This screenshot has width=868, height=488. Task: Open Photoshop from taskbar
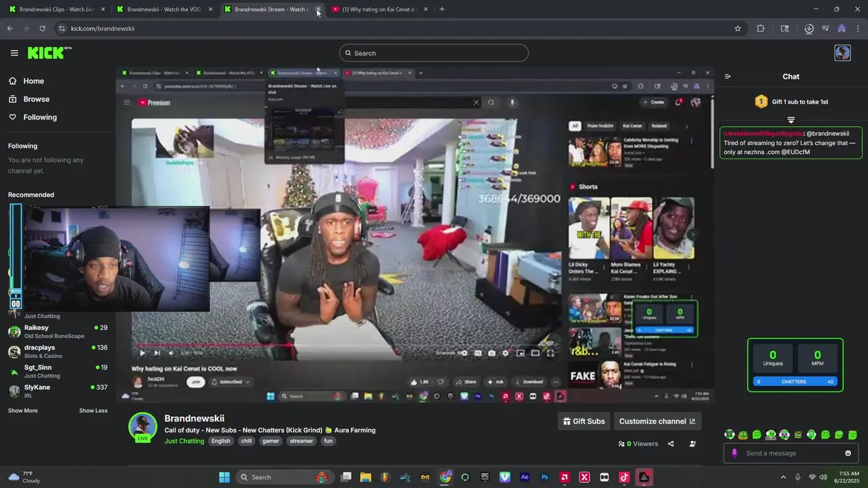click(545, 477)
